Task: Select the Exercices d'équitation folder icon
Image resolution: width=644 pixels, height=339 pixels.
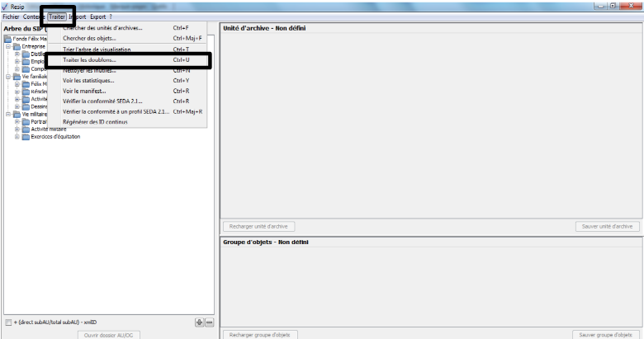Action: tap(25, 136)
